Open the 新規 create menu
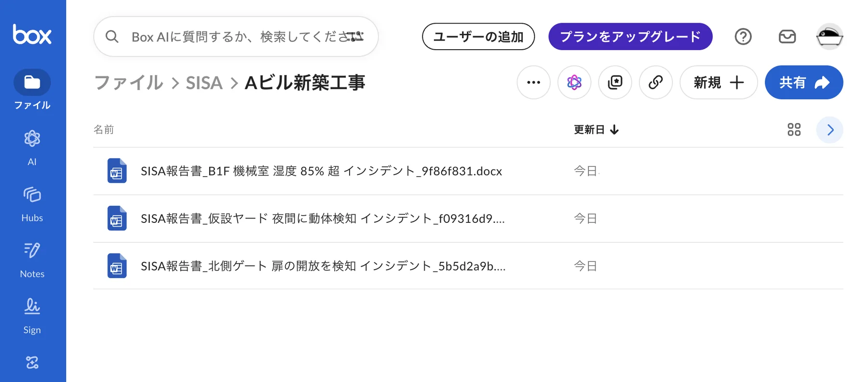 (x=719, y=82)
